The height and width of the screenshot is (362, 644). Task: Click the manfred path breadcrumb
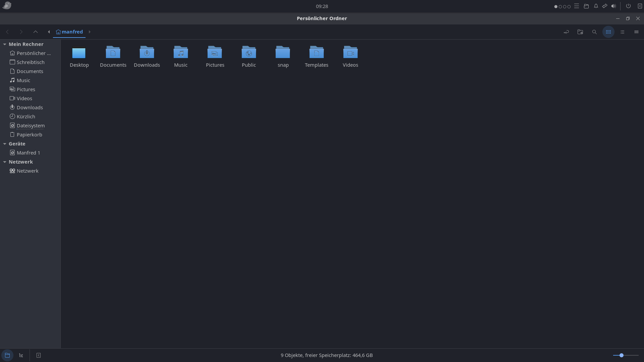(x=69, y=32)
